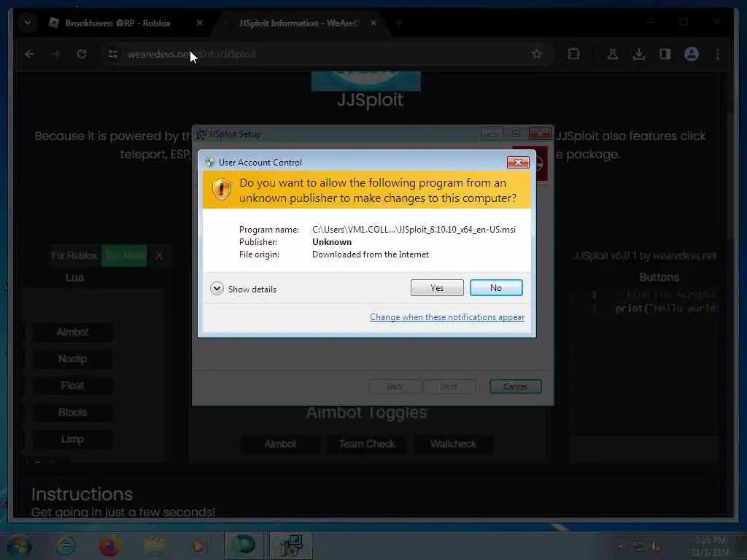Open the tab search dropdown in Chrome
Image resolution: width=747 pixels, height=560 pixels.
28,23
